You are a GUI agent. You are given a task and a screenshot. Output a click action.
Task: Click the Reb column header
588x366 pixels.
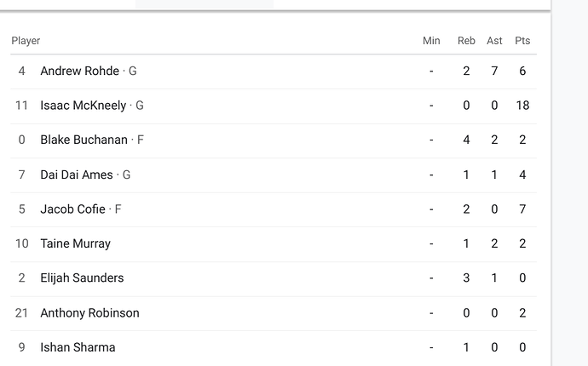(x=466, y=41)
